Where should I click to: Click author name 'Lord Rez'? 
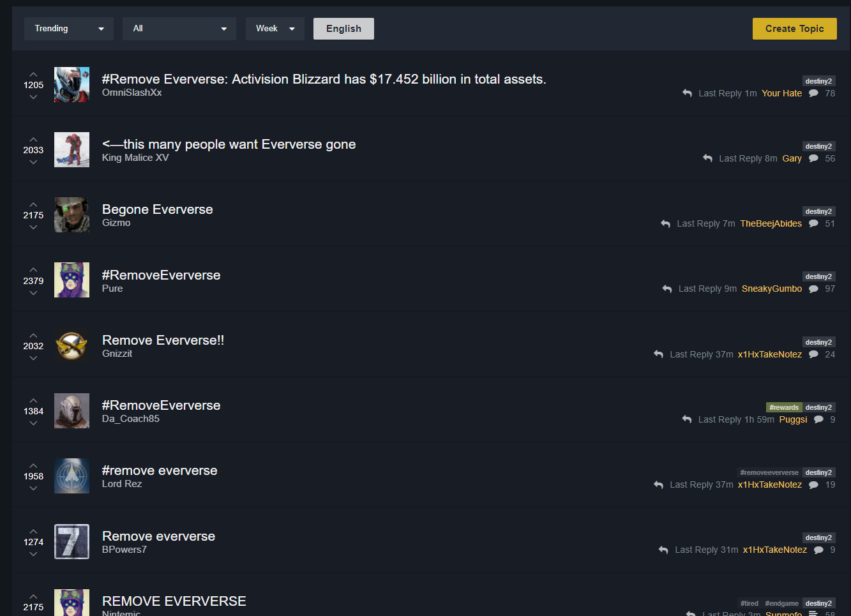click(122, 484)
